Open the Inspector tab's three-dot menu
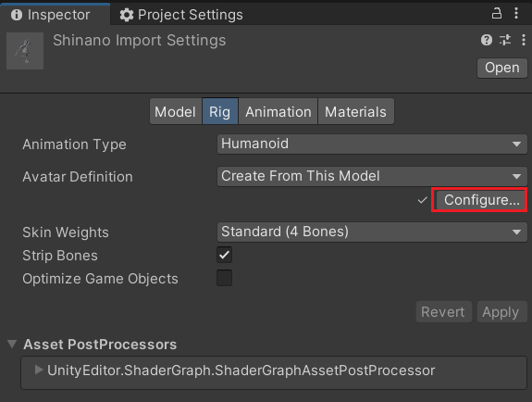532x402 pixels. [x=516, y=14]
